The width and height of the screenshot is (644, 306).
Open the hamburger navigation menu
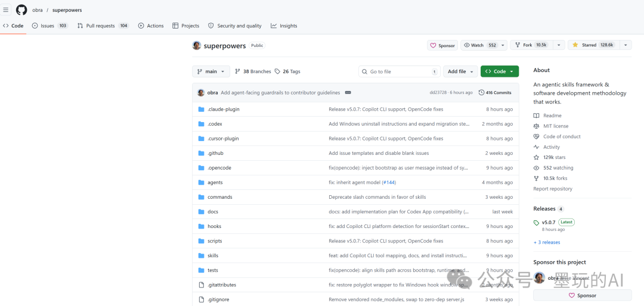6,10
